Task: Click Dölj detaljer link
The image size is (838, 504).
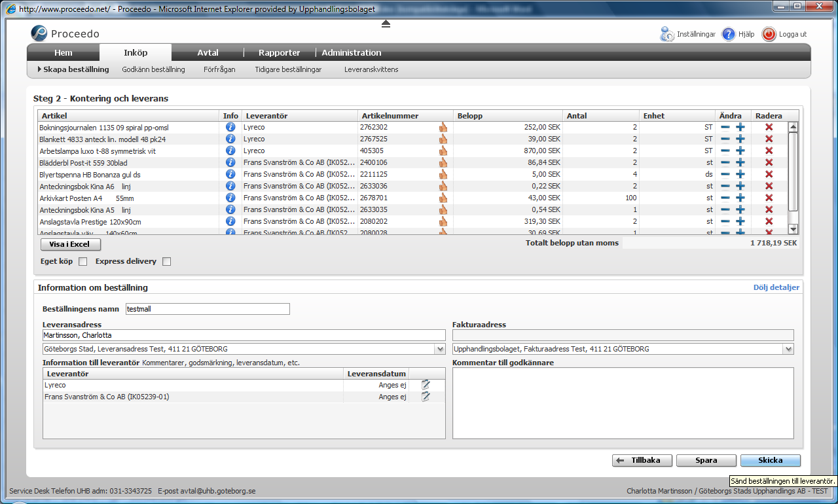Action: pyautogui.click(x=776, y=287)
